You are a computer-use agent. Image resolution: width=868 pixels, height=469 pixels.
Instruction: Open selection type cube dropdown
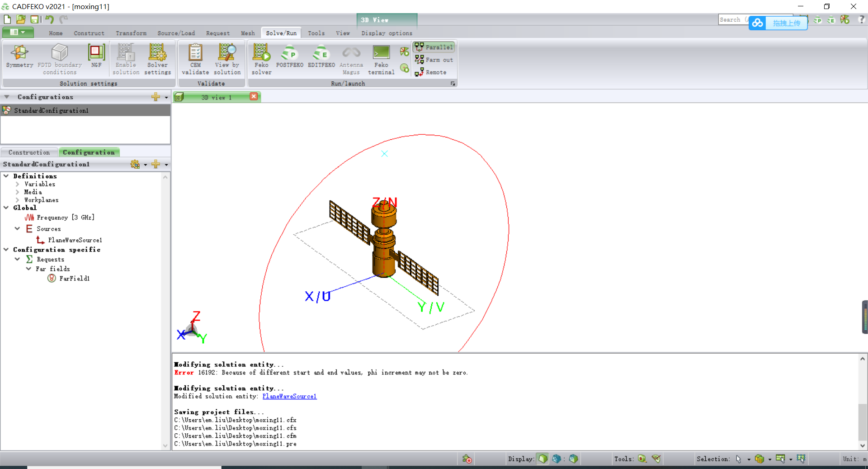pyautogui.click(x=770, y=460)
